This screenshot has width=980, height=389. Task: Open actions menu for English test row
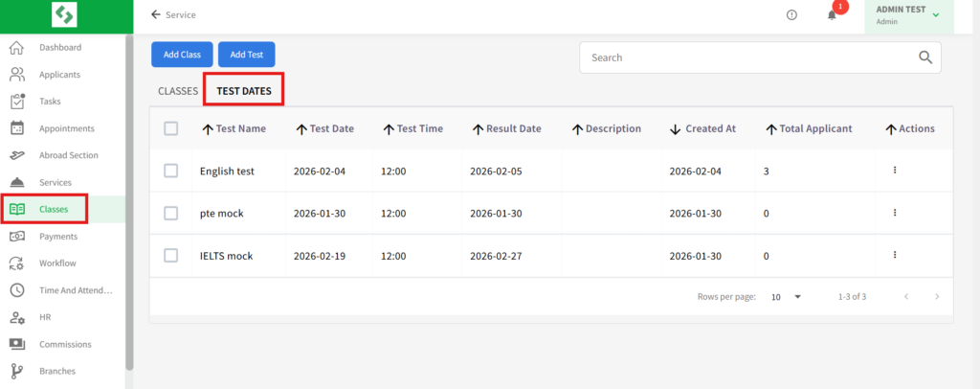(895, 171)
